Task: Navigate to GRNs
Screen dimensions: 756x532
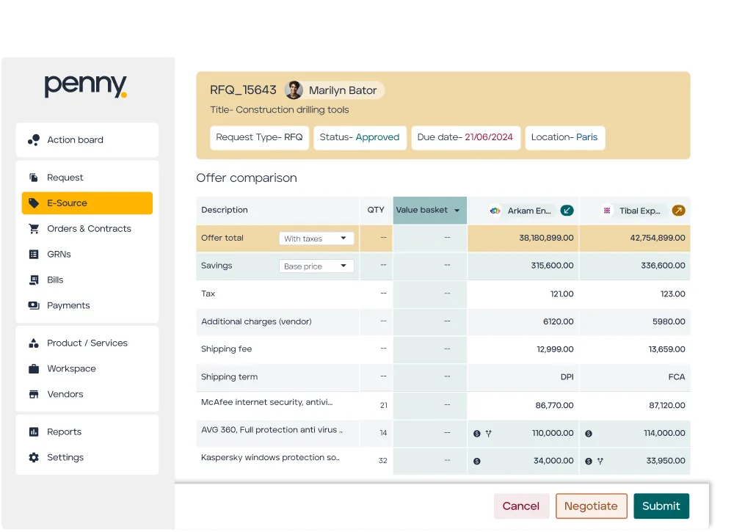Action: tap(87, 254)
